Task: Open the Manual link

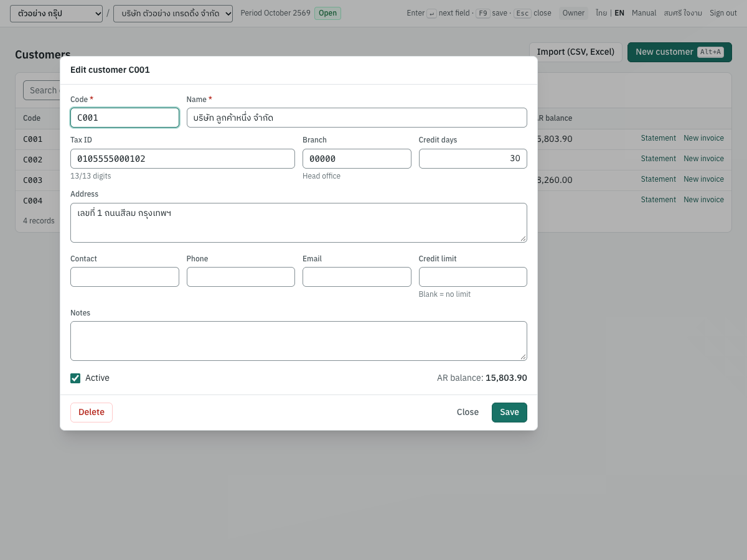Action: pos(644,13)
